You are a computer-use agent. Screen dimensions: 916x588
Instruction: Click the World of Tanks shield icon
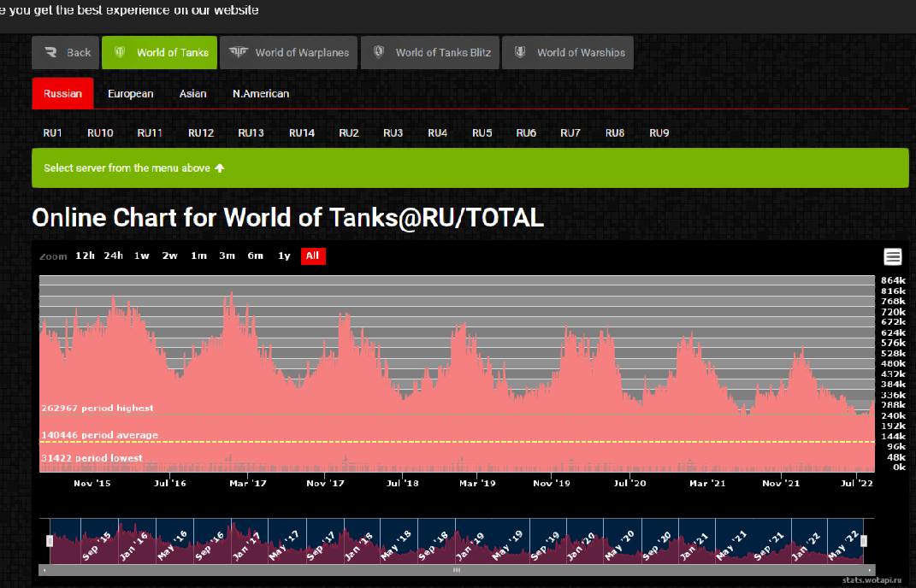[120, 52]
